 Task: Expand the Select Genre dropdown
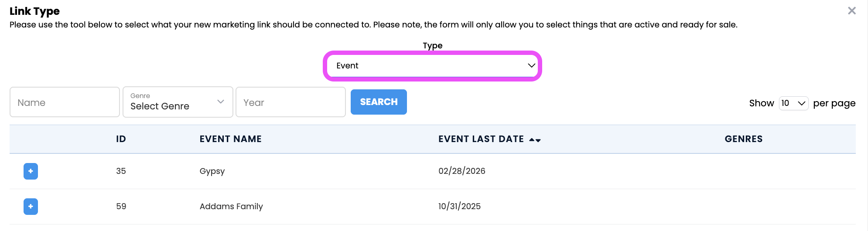(x=178, y=102)
